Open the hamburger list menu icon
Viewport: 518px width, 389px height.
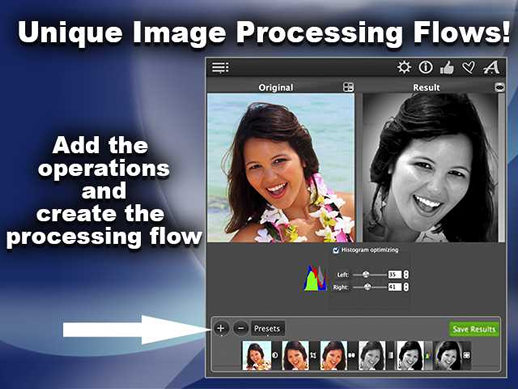point(220,67)
